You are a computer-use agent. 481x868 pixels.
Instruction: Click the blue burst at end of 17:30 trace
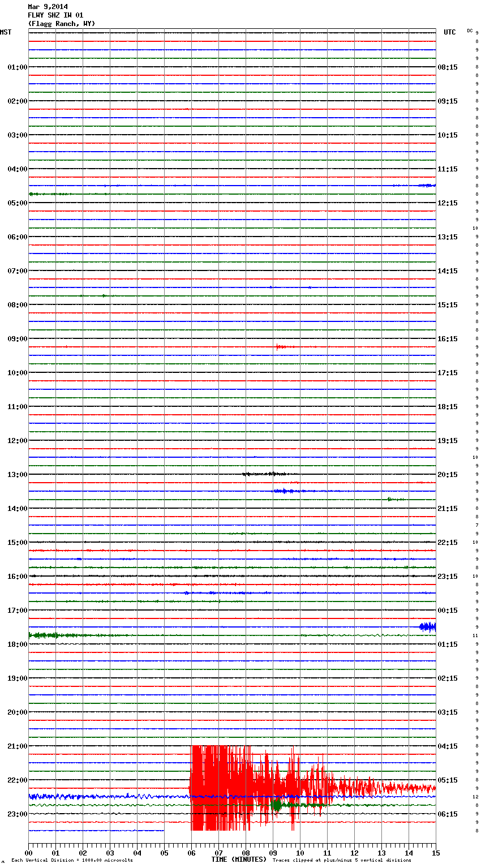(x=427, y=626)
